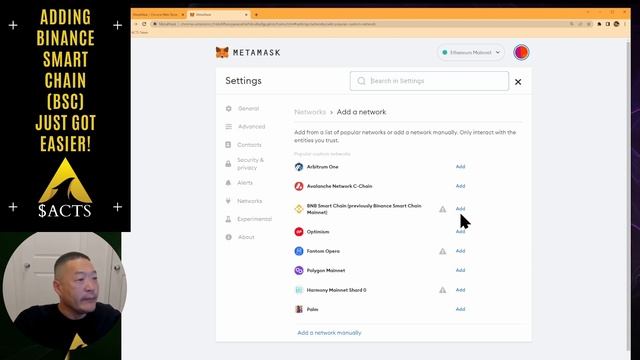The image size is (640, 360).
Task: Click warning triangle beside Harmony Mainnet
Action: pos(442,290)
